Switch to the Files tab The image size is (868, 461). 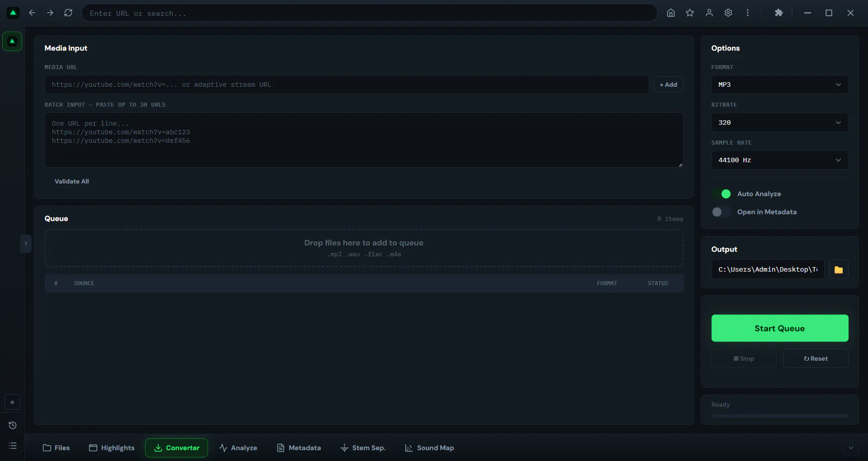tap(56, 448)
